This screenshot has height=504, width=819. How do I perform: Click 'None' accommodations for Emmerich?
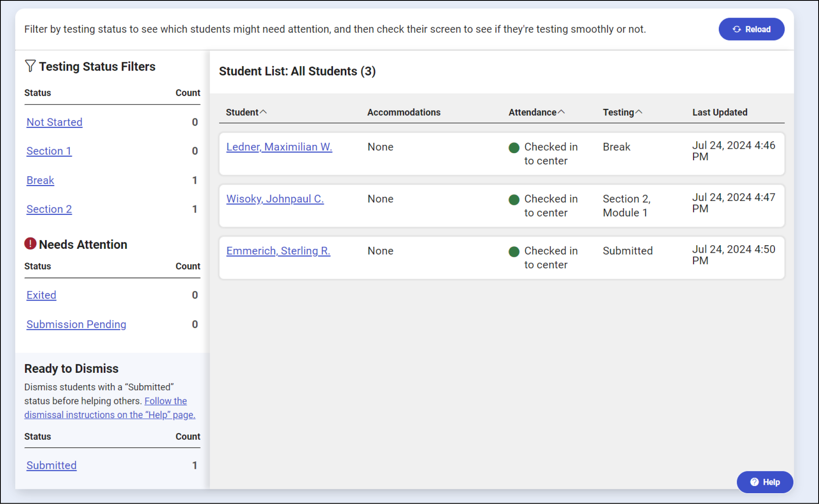tap(380, 251)
